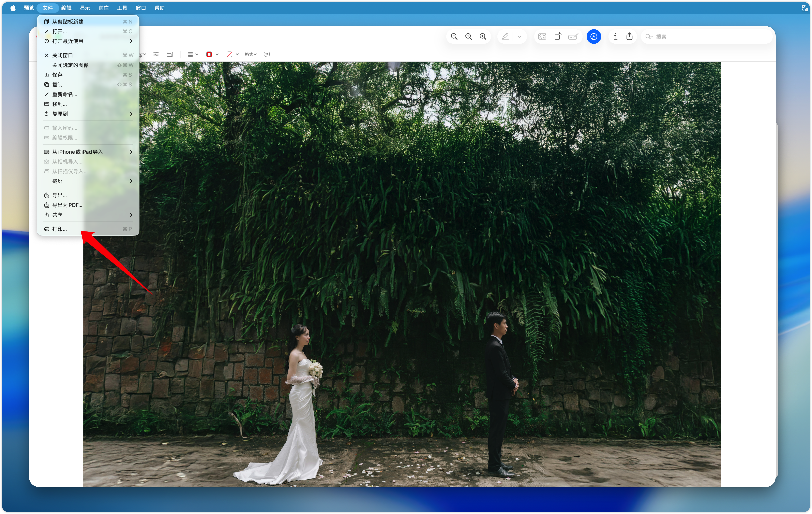Select the highlight pen tool
The image size is (812, 514).
(x=505, y=37)
